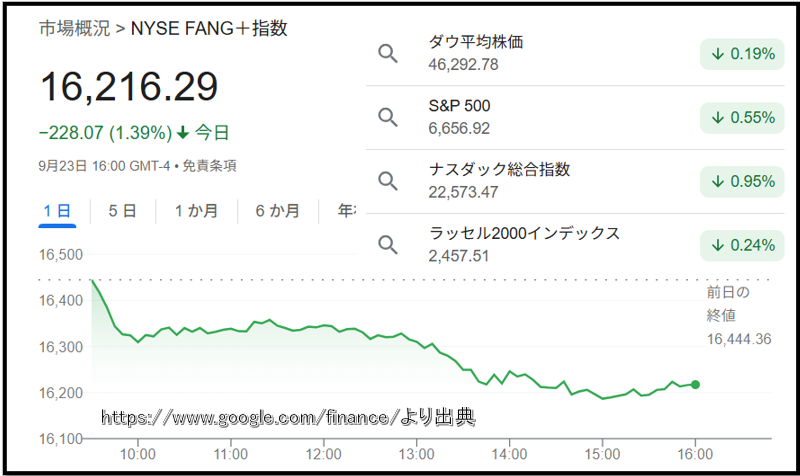Image resolution: width=800 pixels, height=476 pixels.
Task: Click the green end-point dot on chart
Action: (696, 384)
